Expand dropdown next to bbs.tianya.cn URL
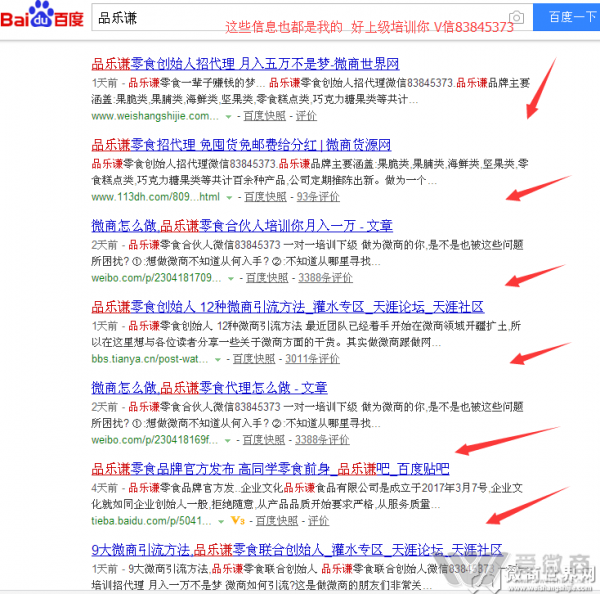This screenshot has height=594, width=600. tap(218, 360)
